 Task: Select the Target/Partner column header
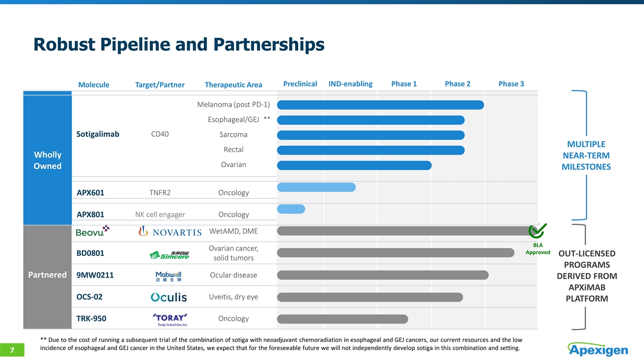[160, 84]
